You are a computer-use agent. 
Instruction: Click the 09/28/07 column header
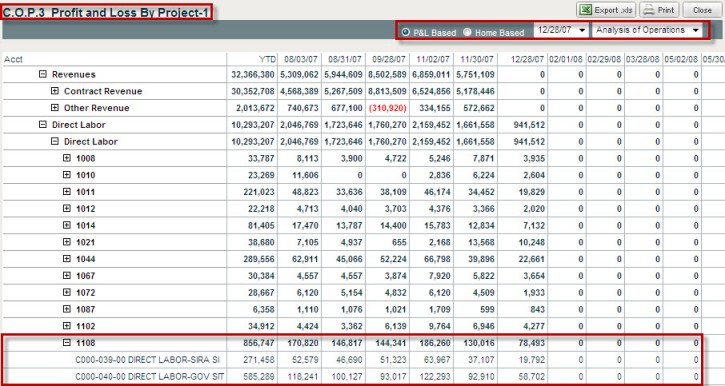tap(389, 59)
